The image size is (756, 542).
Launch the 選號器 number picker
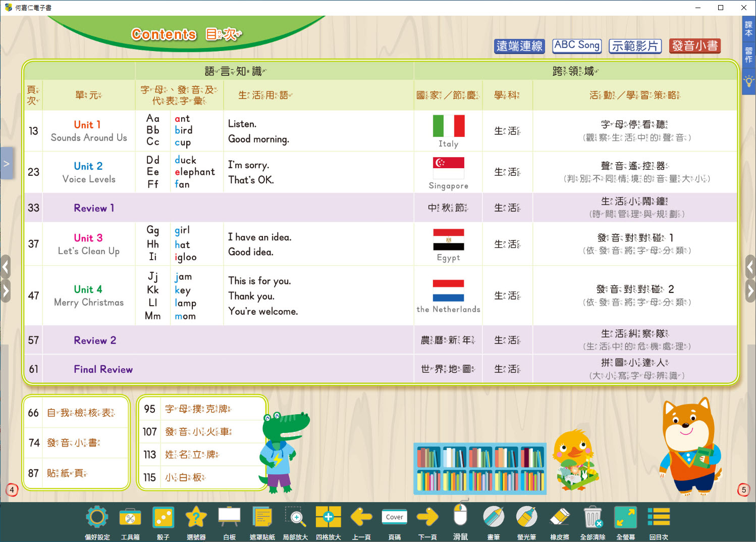click(x=196, y=517)
